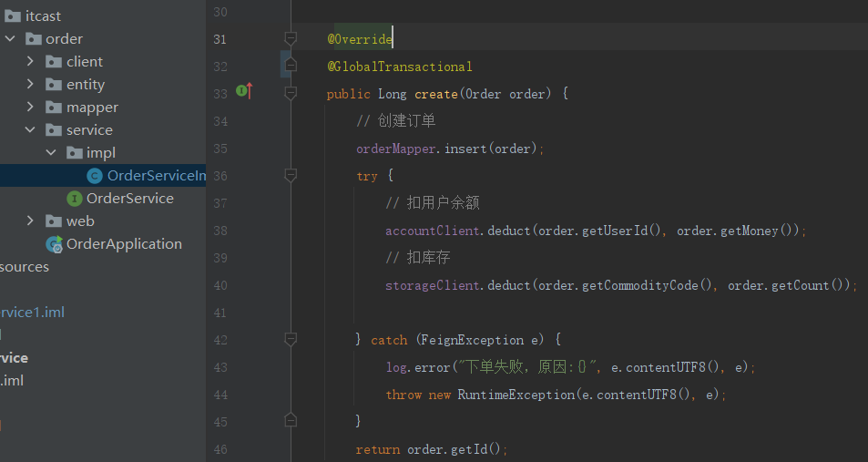Expand the mapper folder
868x462 pixels.
pos(30,107)
